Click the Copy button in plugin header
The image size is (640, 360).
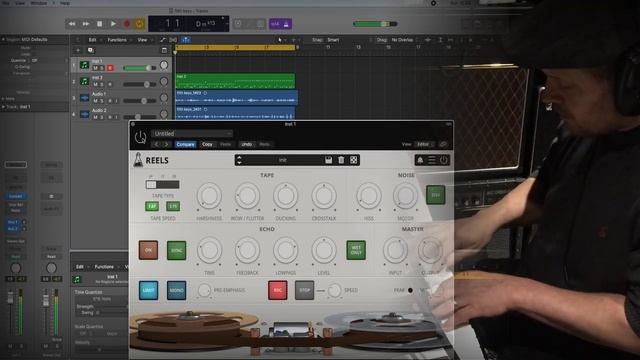point(207,144)
